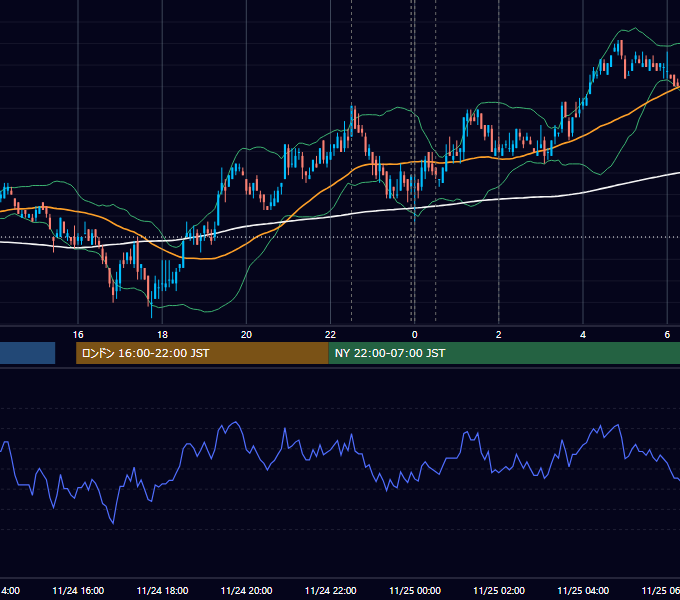The image size is (680, 600).
Task: Click the hour 18 axis label
Action: coord(162,334)
